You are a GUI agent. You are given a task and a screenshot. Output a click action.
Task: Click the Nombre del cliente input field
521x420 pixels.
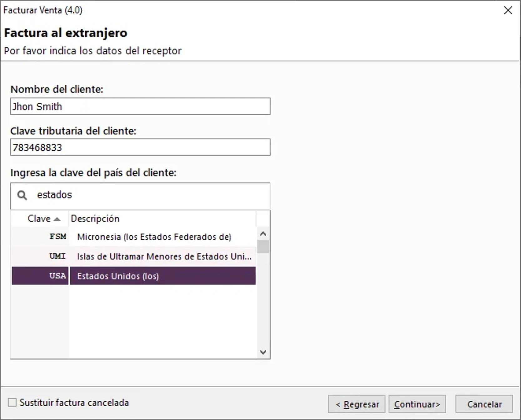click(x=140, y=106)
